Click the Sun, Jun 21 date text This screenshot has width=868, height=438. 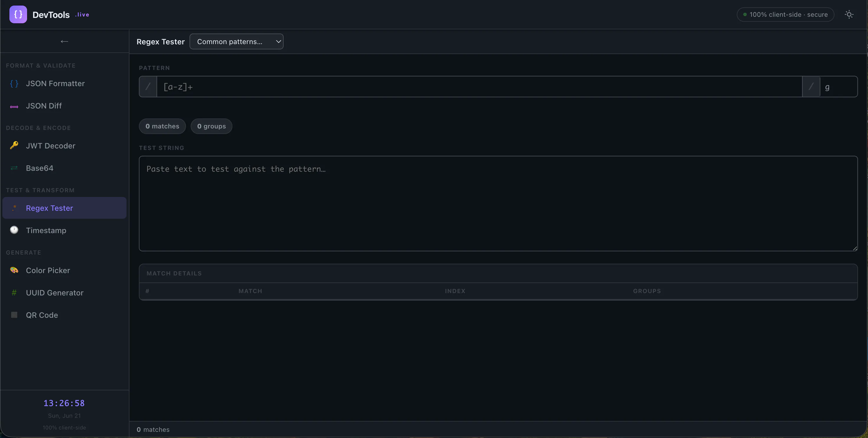click(64, 416)
